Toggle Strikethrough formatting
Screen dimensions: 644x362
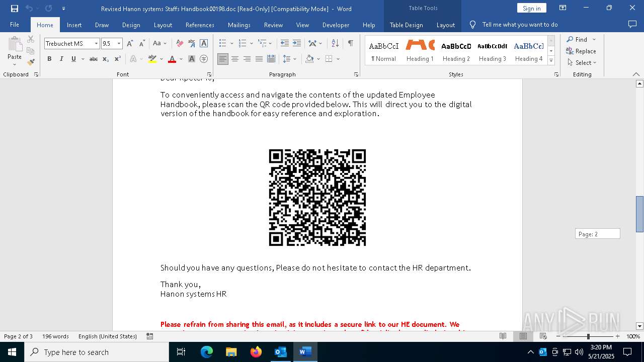[x=94, y=59]
